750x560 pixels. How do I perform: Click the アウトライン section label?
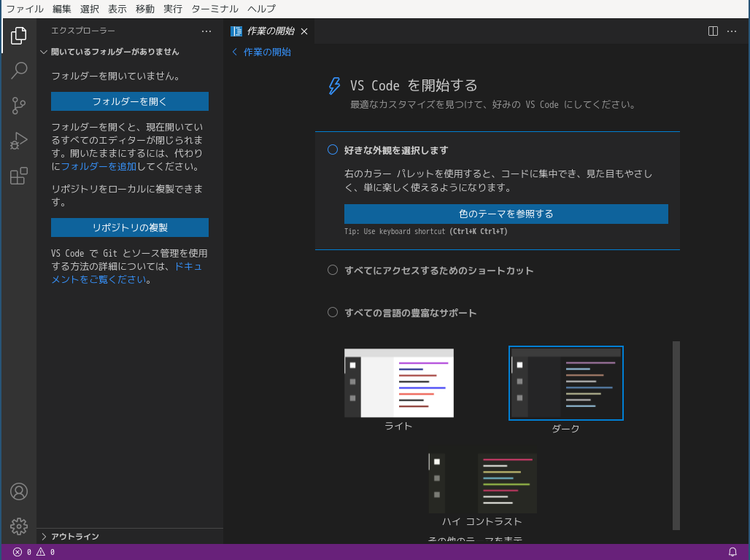75,537
